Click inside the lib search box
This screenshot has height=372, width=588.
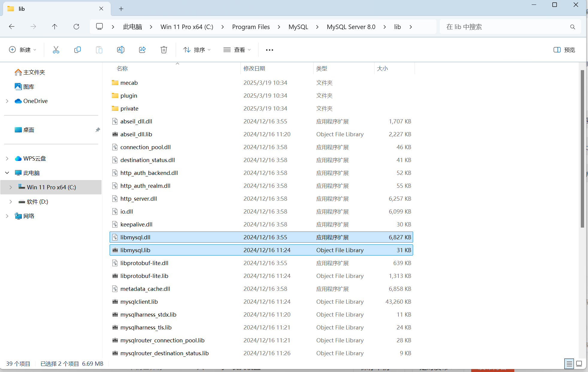[x=509, y=27]
